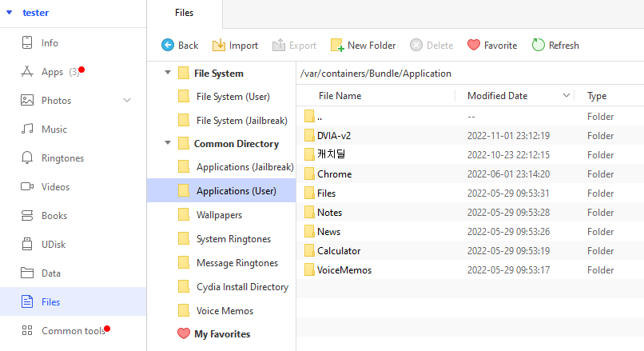Image resolution: width=644 pixels, height=351 pixels.
Task: Open the Apps section icon
Action: pos(27,72)
